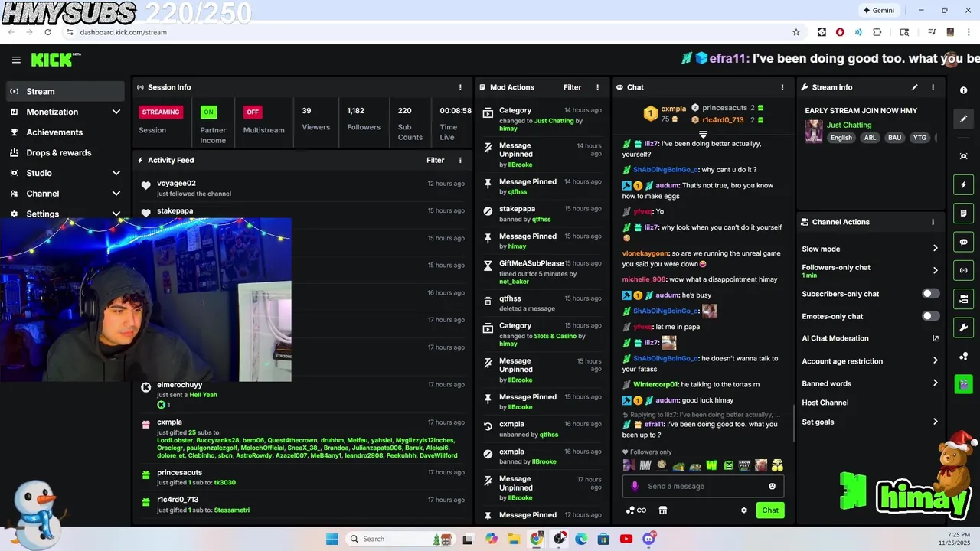The width and height of the screenshot is (980, 551).
Task: Open the shop storefront icon below chat
Action: pos(663,510)
